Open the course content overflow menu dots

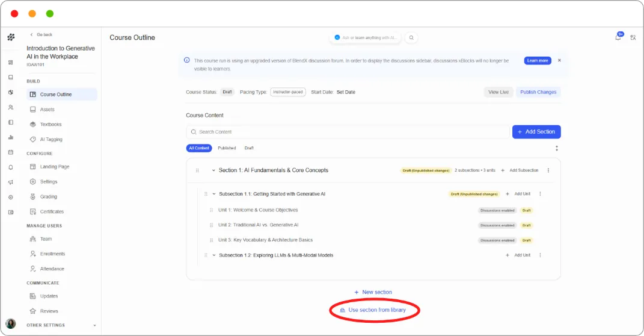coord(557,148)
